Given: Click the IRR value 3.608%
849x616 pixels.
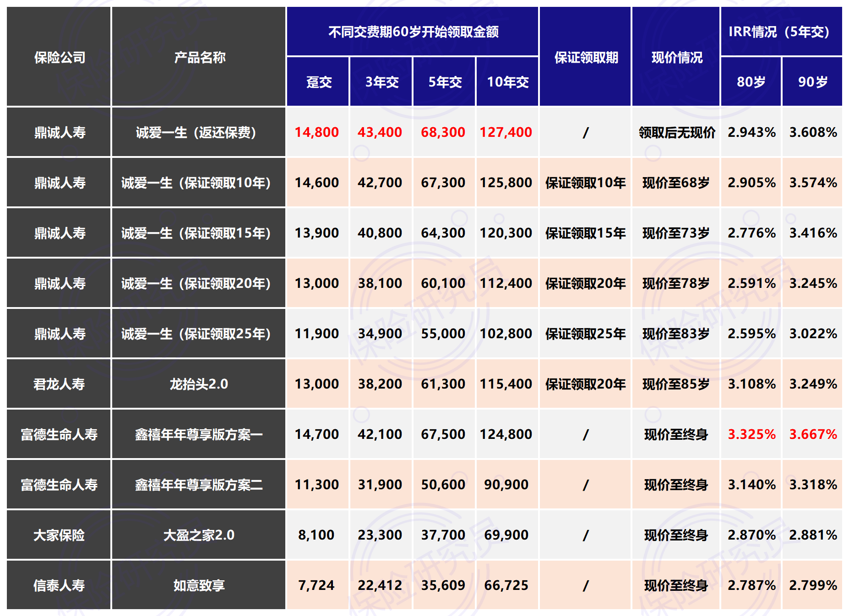Looking at the screenshot, I should pyautogui.click(x=813, y=132).
